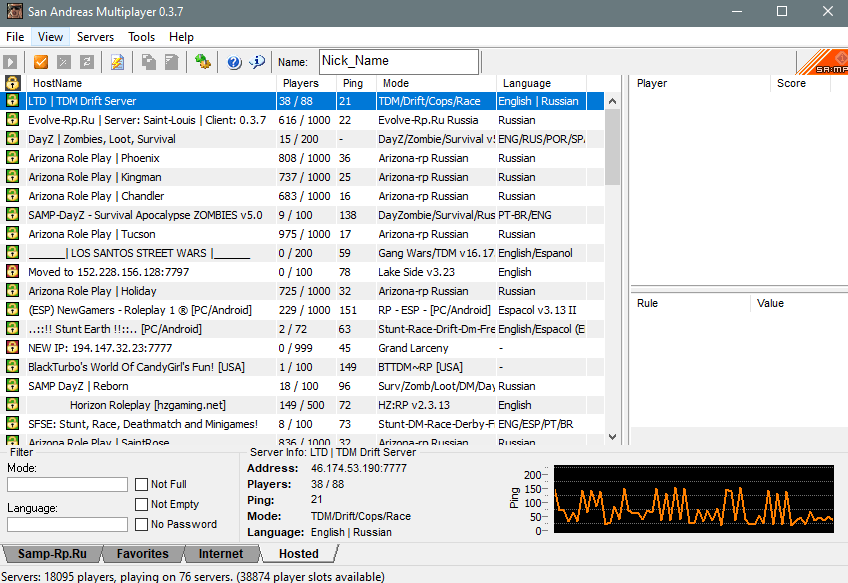Open the Tools menu
This screenshot has width=848, height=583.
pyautogui.click(x=142, y=37)
